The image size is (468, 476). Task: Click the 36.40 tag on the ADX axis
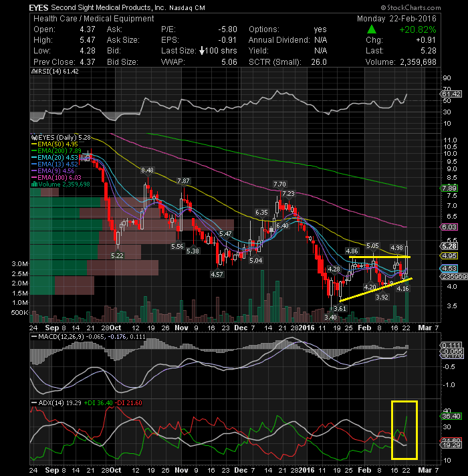tap(451, 416)
